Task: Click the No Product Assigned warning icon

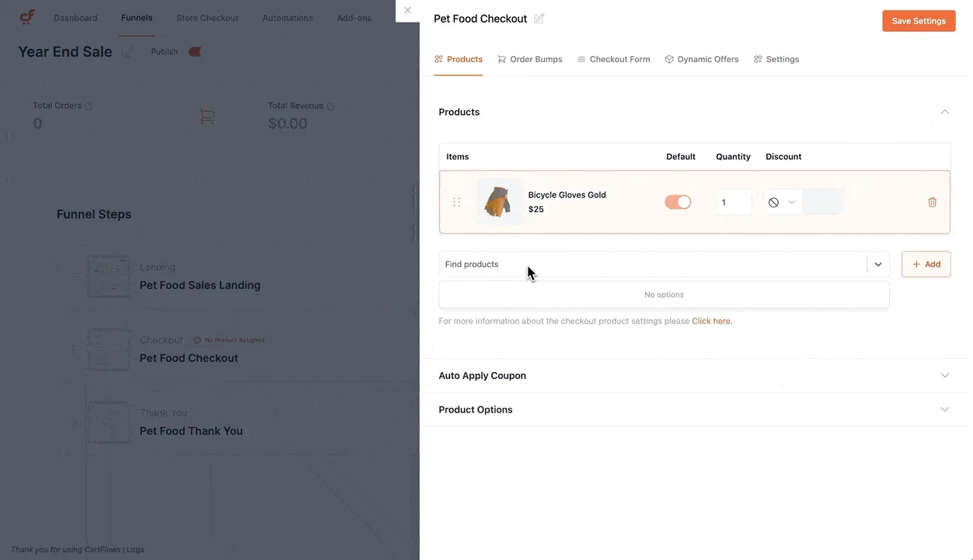Action: point(197,340)
